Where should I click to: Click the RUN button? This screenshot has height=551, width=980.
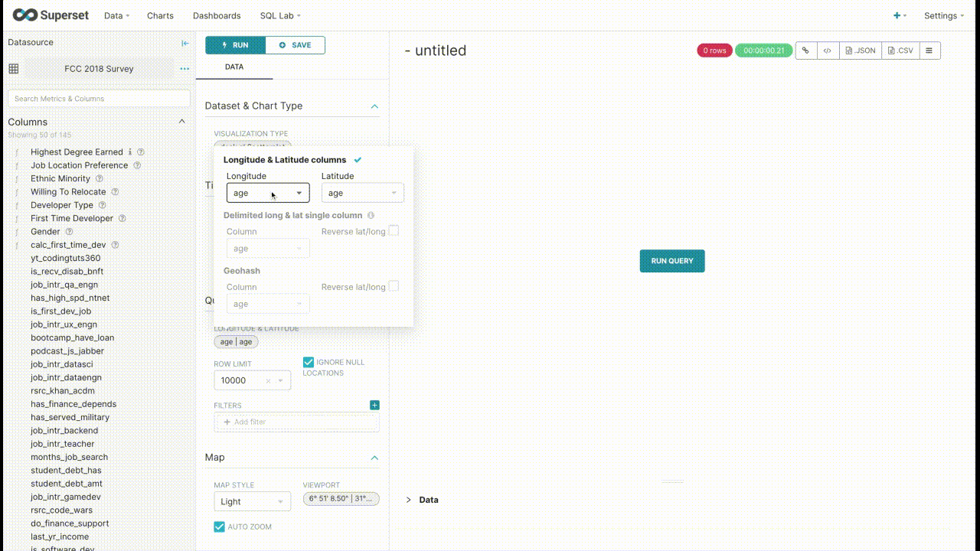pyautogui.click(x=235, y=45)
